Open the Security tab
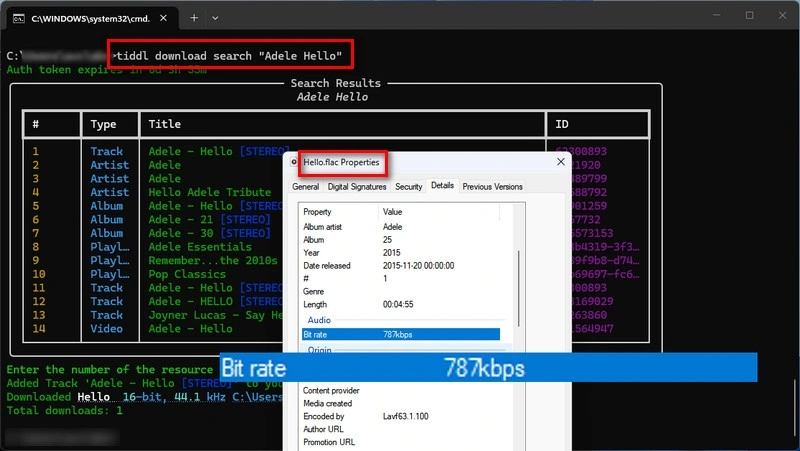Screen dimensions: 800x451 pyautogui.click(x=409, y=187)
